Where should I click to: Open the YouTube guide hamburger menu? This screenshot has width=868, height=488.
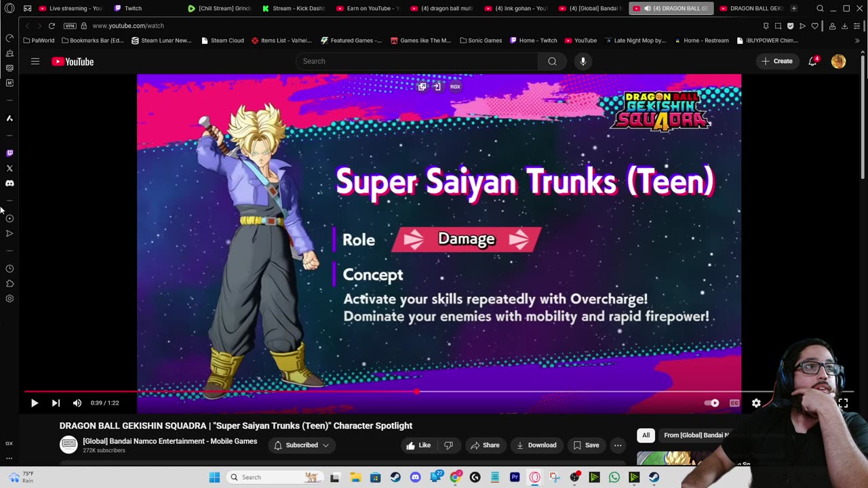click(x=35, y=61)
